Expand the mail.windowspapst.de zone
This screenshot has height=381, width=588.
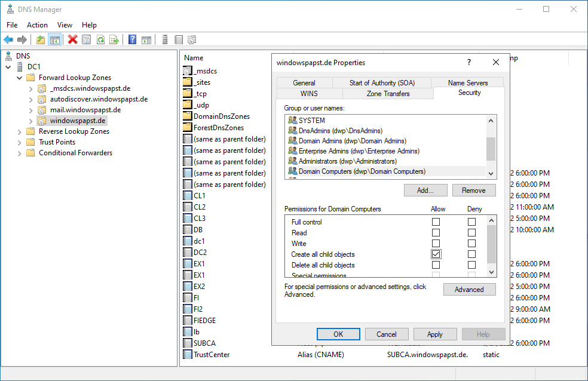(31, 110)
